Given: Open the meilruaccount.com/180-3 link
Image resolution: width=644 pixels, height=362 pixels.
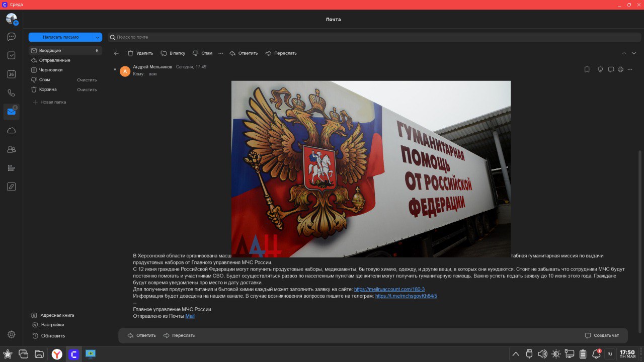Looking at the screenshot, I should click(x=389, y=290).
